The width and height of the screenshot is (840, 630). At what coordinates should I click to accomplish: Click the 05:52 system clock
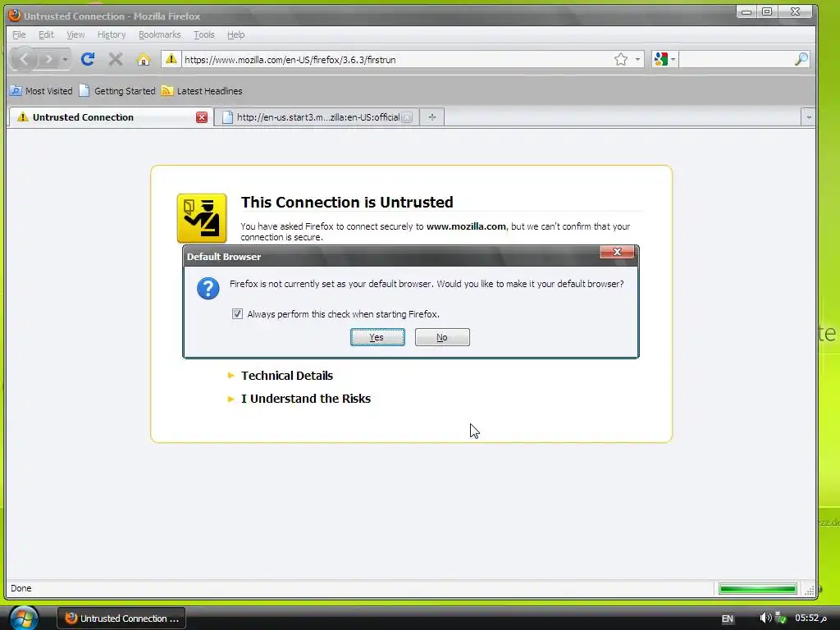click(810, 618)
